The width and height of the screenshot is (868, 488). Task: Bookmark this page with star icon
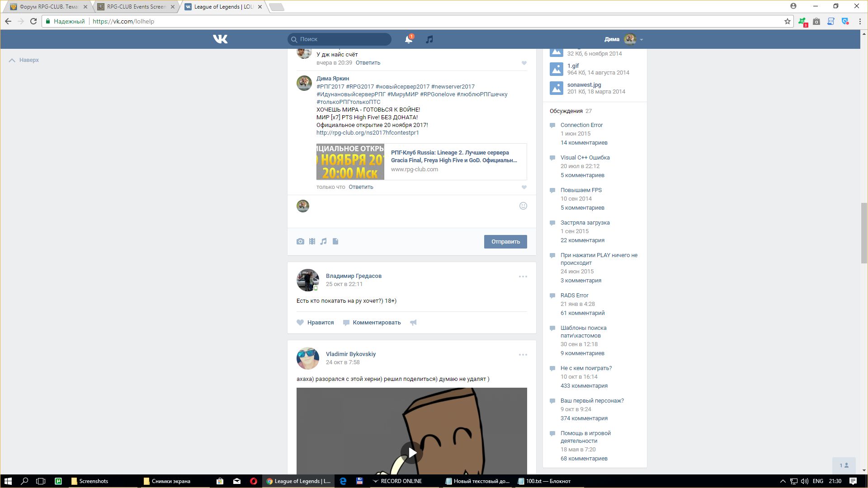787,21
